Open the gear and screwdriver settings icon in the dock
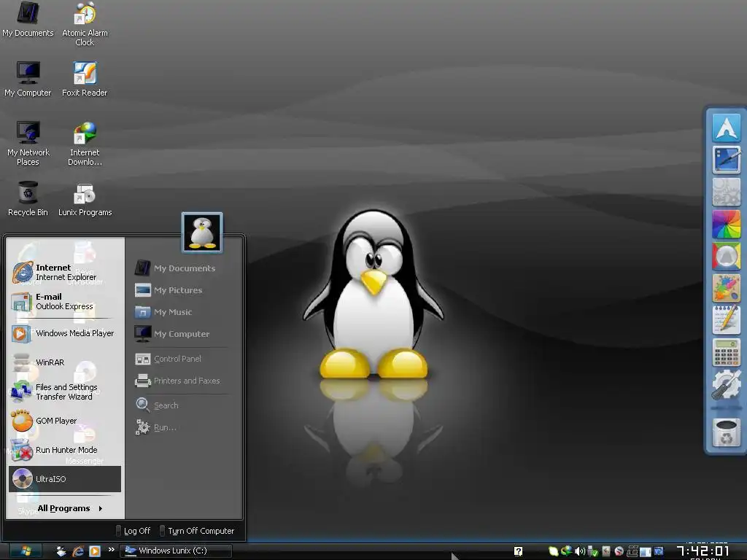Image resolution: width=747 pixels, height=560 pixels. tap(726, 385)
